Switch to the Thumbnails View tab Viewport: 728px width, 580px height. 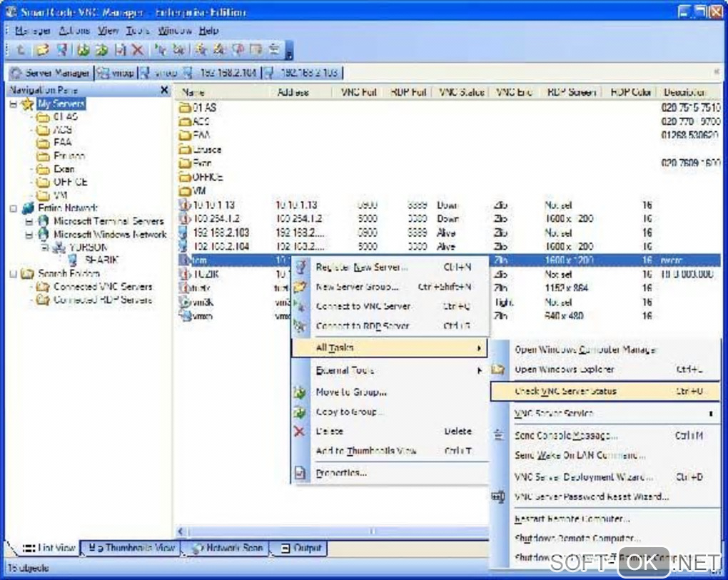(131, 548)
